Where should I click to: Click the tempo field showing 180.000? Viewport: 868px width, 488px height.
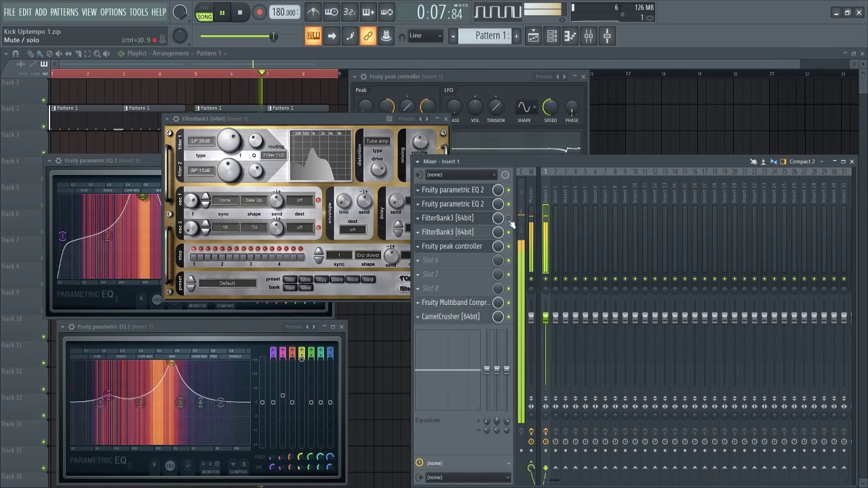pos(284,12)
